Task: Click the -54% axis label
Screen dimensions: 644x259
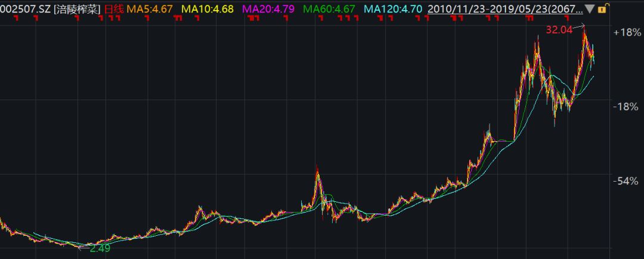Action: pos(626,181)
